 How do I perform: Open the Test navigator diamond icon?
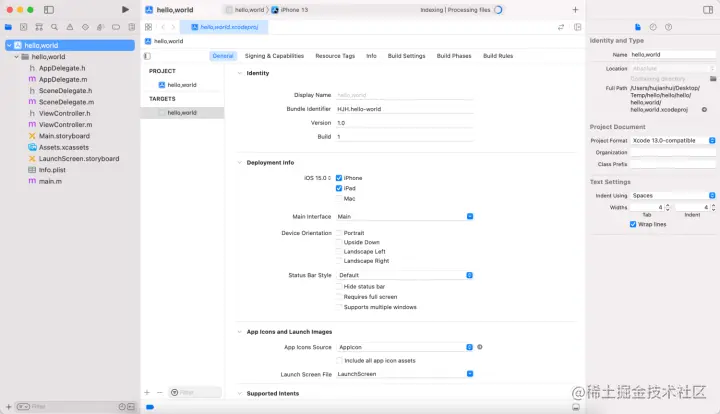pyautogui.click(x=85, y=27)
